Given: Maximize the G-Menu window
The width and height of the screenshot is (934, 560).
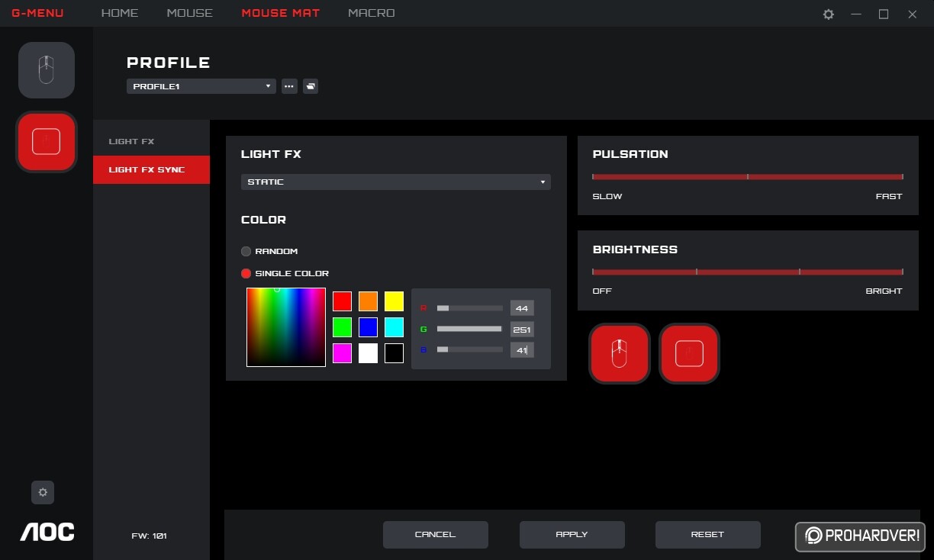Looking at the screenshot, I should 884,14.
